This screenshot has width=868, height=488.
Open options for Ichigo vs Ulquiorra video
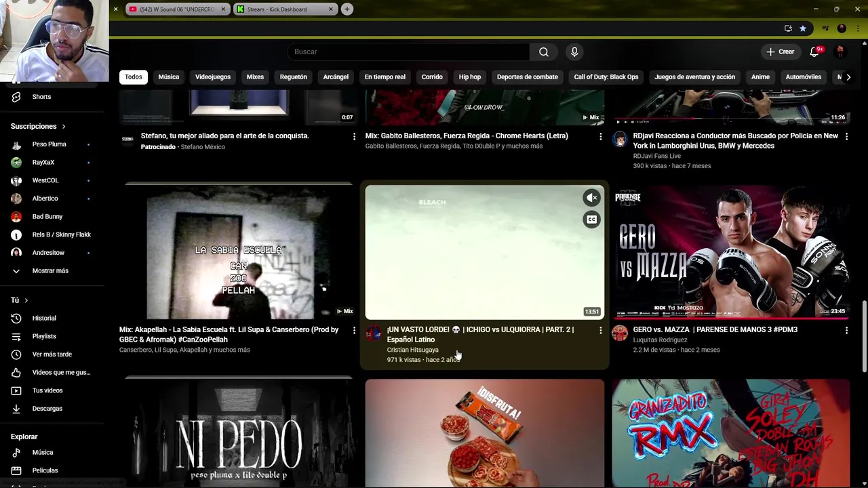coord(600,330)
